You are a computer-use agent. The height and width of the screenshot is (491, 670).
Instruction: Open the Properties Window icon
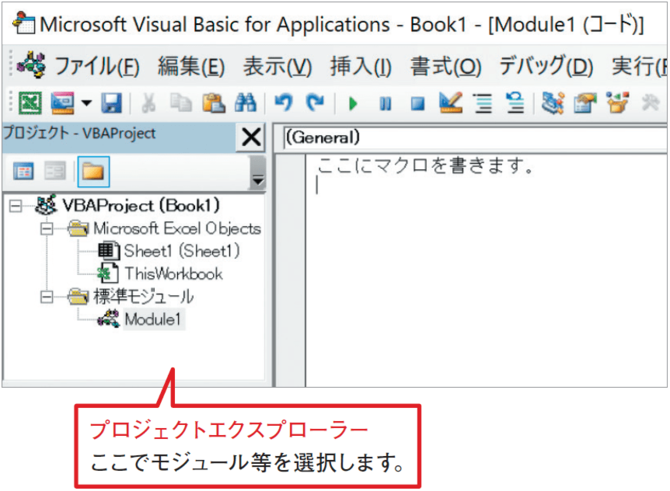pyautogui.click(x=585, y=103)
